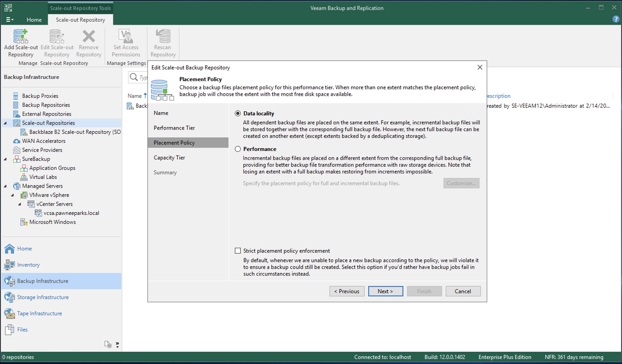Open the main hamburger menu icon
622x364 pixels.
coord(10,20)
